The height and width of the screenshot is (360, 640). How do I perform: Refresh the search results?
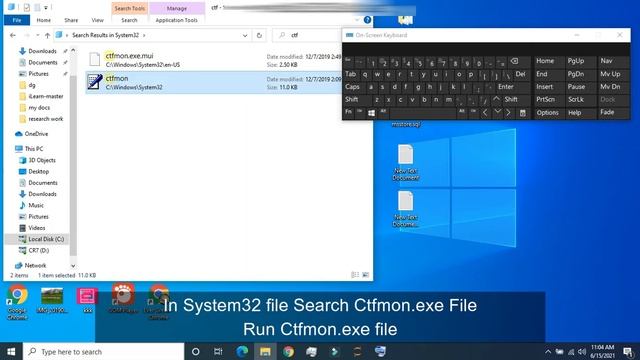[259, 36]
